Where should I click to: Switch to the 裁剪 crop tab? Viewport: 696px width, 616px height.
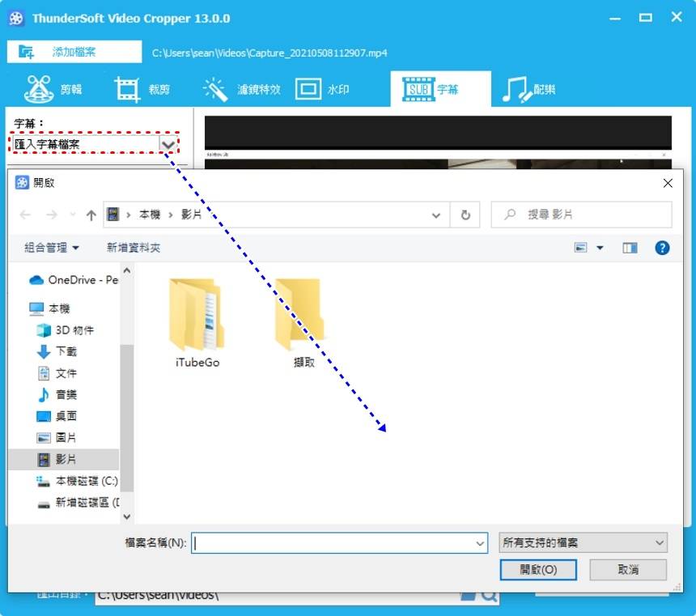coord(142,89)
